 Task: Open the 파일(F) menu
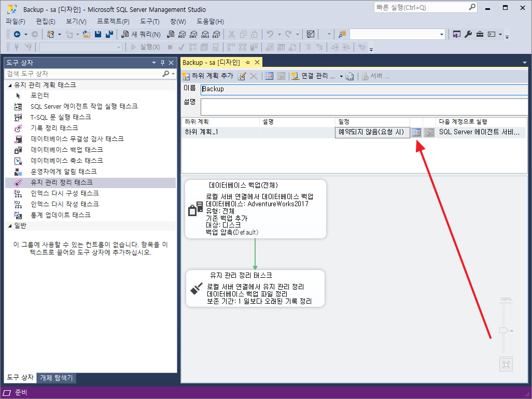(x=15, y=22)
